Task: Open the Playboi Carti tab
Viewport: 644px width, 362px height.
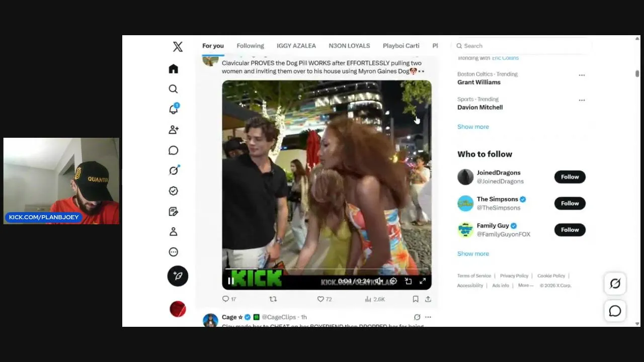Action: tap(401, 46)
